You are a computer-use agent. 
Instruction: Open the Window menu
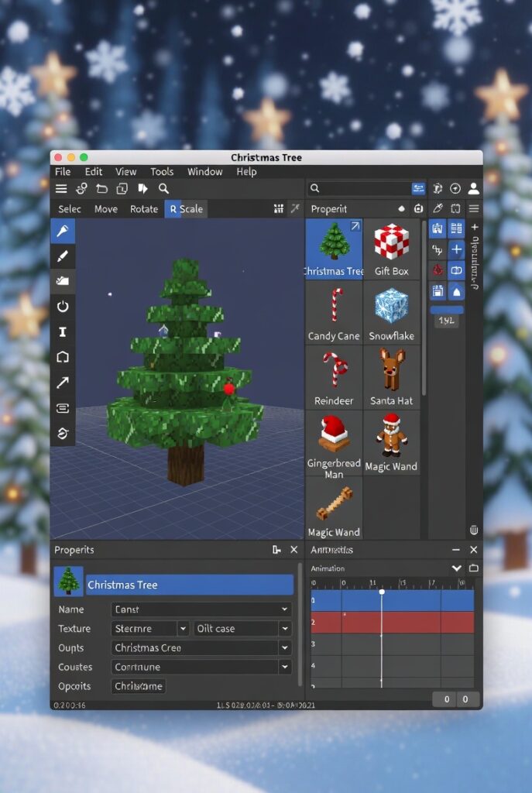pos(204,172)
